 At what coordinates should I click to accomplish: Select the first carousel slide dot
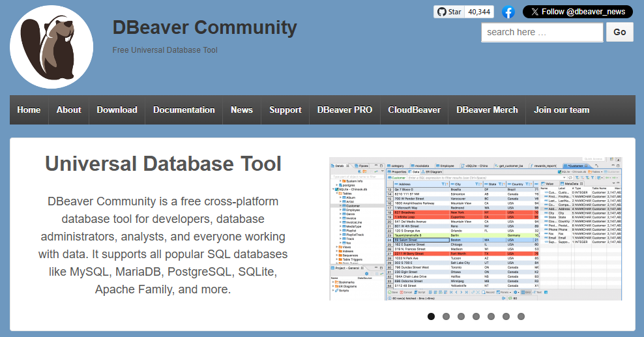coord(432,317)
